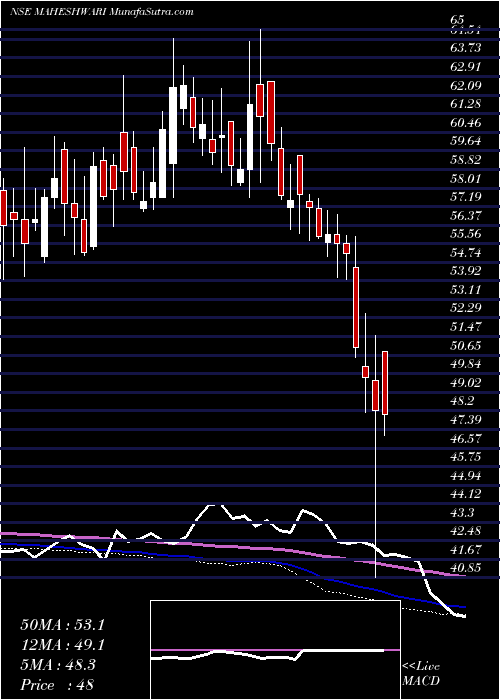This screenshot has height=700, width=500.
Task: Select the 55.56 price axis label
Action: [x=466, y=234]
